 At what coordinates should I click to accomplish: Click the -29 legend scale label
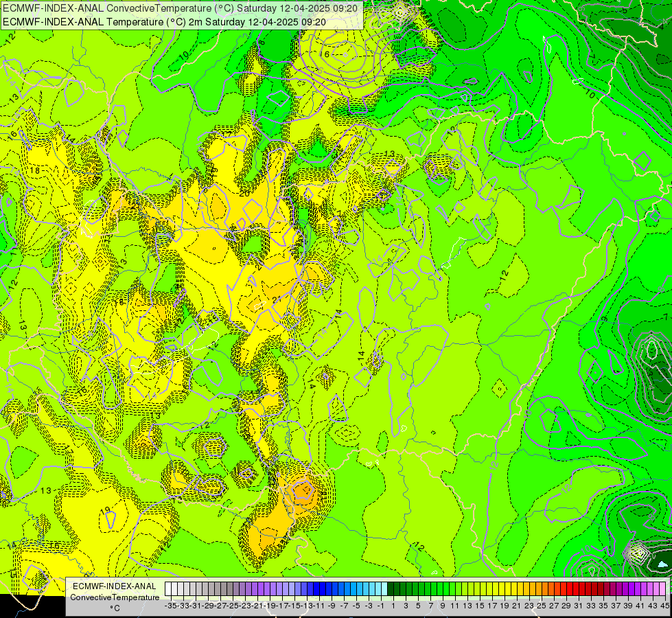point(208,606)
